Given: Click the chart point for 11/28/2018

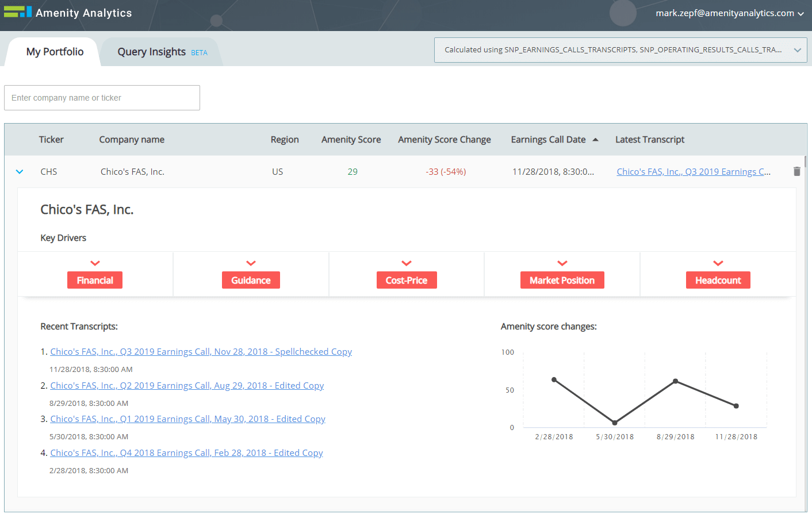Looking at the screenshot, I should 736,406.
